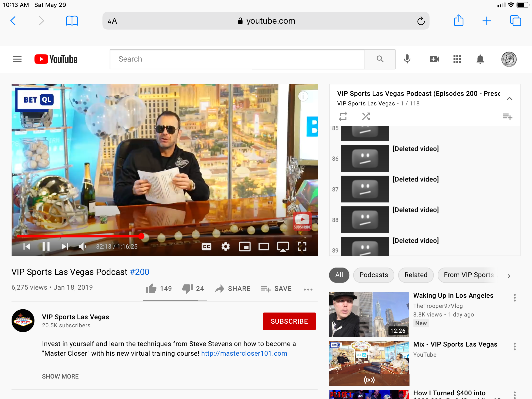
Task: Open a new Safari tab
Action: coord(487,21)
